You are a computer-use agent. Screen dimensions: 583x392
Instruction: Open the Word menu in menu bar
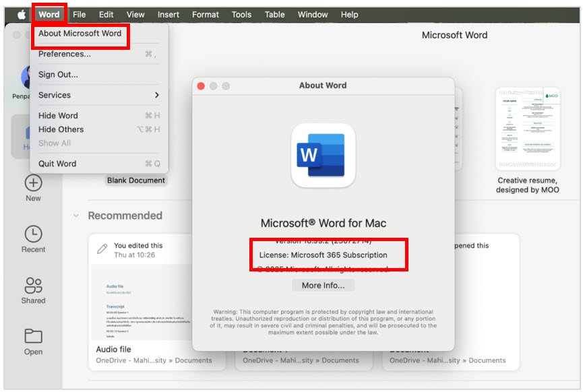click(x=49, y=14)
